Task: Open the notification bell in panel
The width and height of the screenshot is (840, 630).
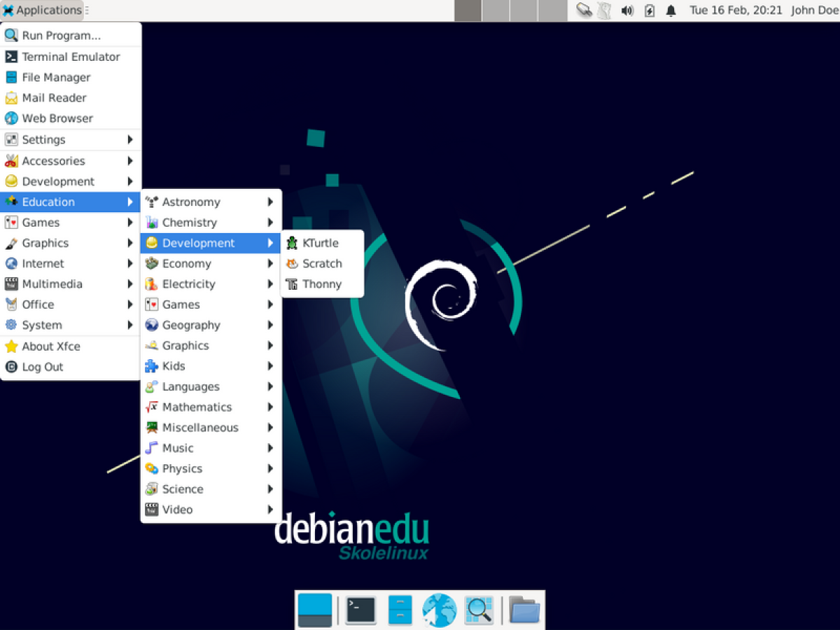Action: (x=671, y=10)
